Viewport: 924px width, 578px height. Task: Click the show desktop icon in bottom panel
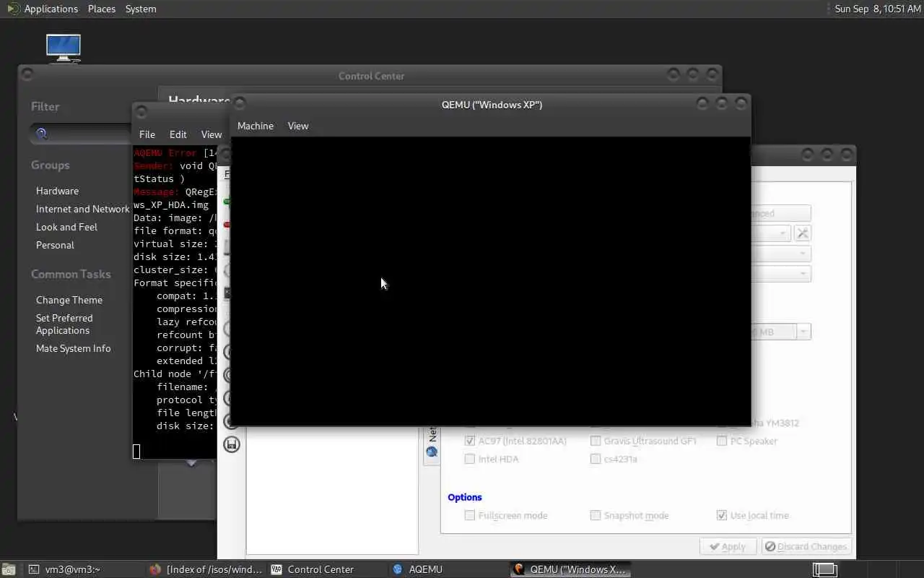tap(8, 569)
